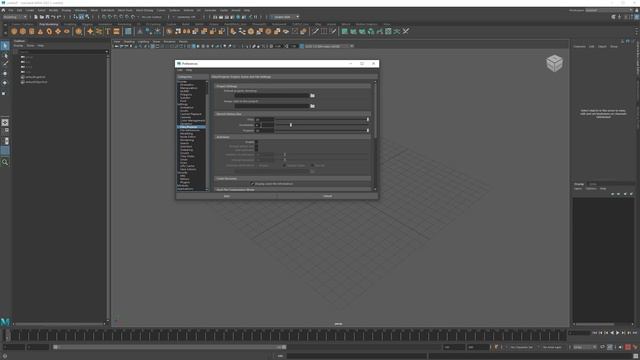The width and height of the screenshot is (640, 360).
Task: Open the Symmetry dropdown
Action: tap(187, 17)
